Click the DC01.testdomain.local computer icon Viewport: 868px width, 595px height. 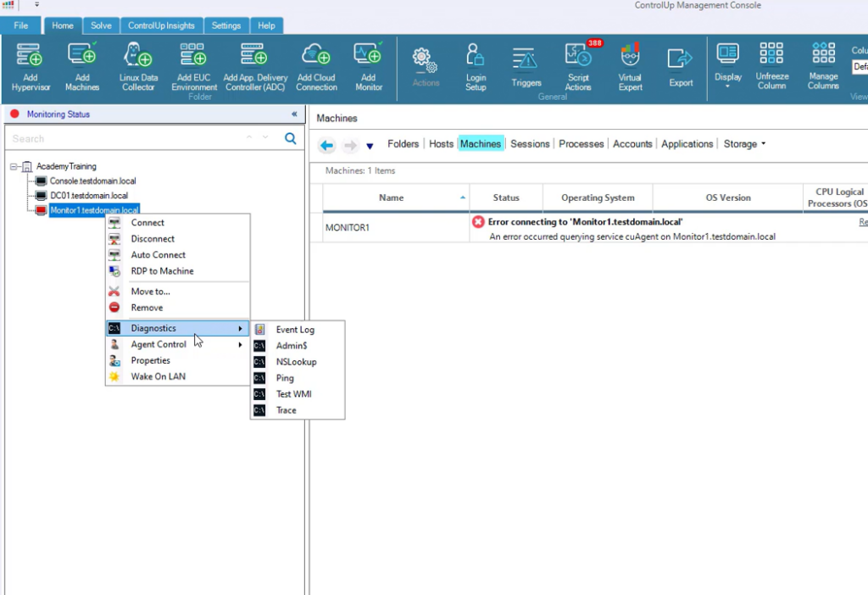[x=41, y=196]
